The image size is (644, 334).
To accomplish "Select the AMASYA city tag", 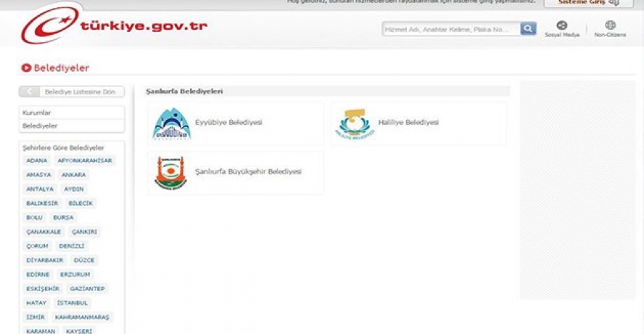I will tap(39, 175).
